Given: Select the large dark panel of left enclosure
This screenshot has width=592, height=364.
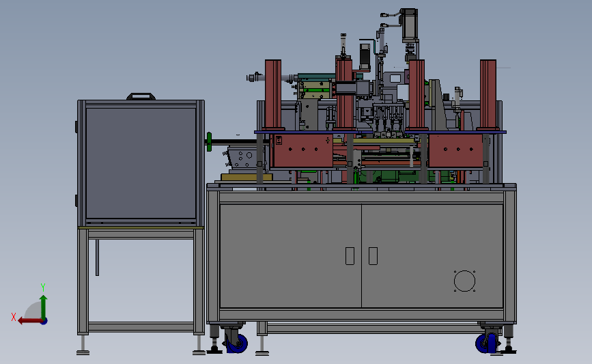Looking at the screenshot, I should (141, 163).
